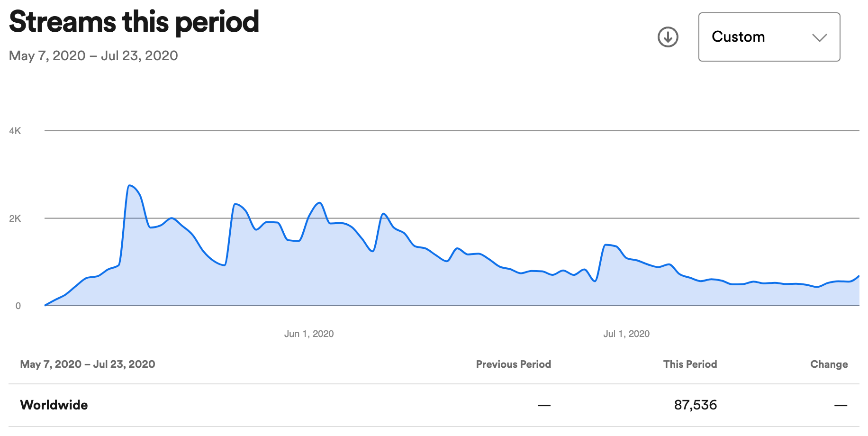Click the 4K y-axis label
Image resolution: width=868 pixels, height=436 pixels.
pos(15,131)
